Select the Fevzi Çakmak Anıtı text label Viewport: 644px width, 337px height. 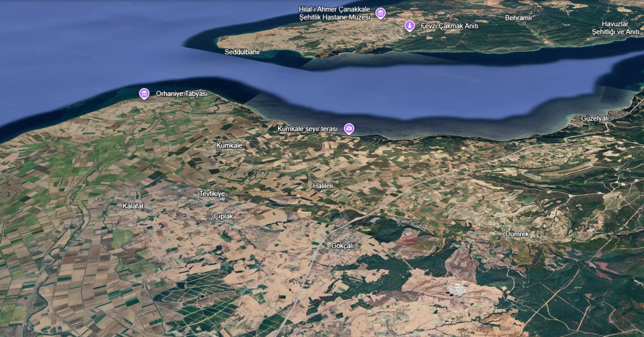[x=450, y=25]
